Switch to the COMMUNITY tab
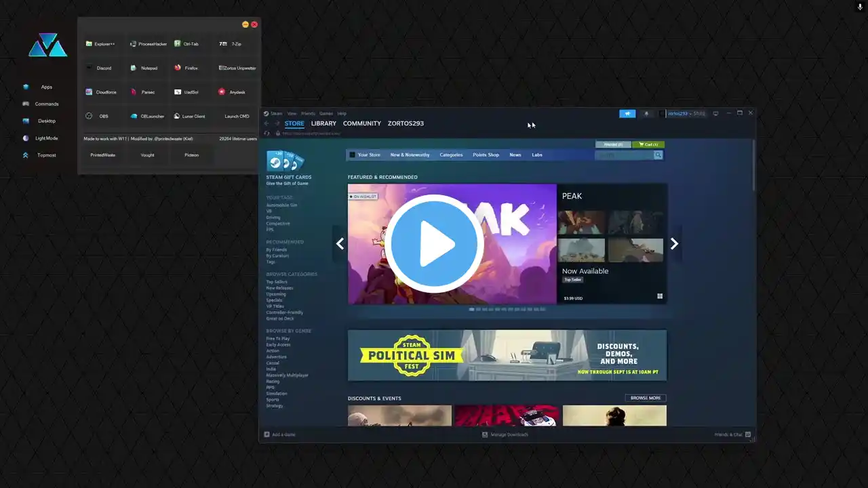 click(x=362, y=123)
